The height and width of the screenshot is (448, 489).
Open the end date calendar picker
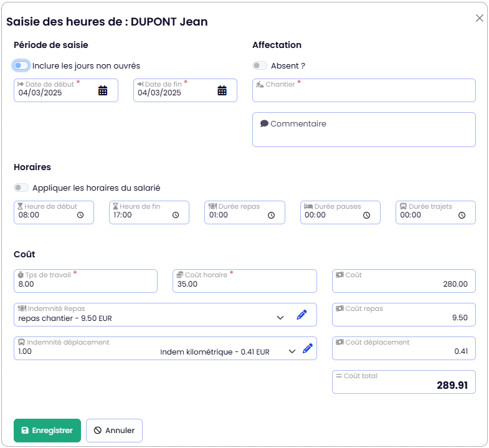tap(222, 91)
